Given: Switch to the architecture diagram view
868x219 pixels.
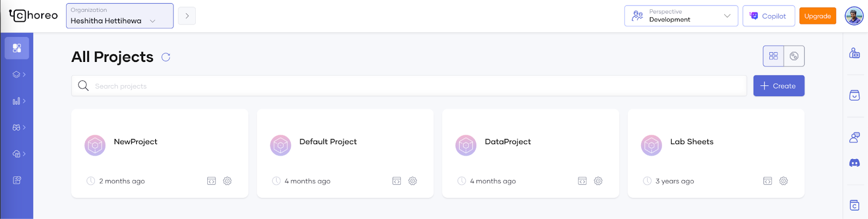Looking at the screenshot, I should [x=794, y=56].
